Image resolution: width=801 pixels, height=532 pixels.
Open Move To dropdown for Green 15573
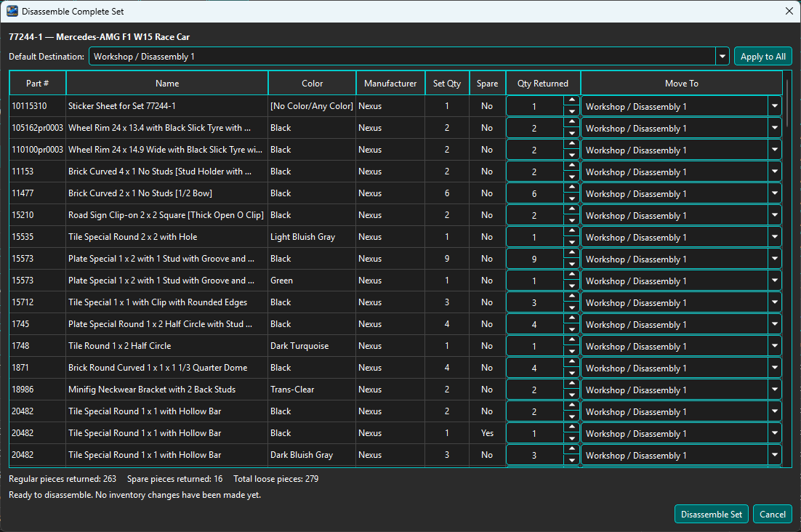[x=774, y=281]
